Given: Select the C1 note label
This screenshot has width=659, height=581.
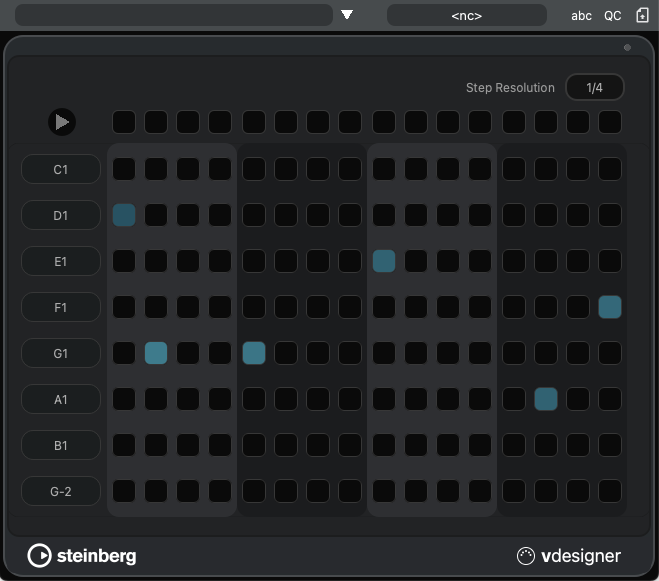Looking at the screenshot, I should pyautogui.click(x=61, y=169).
